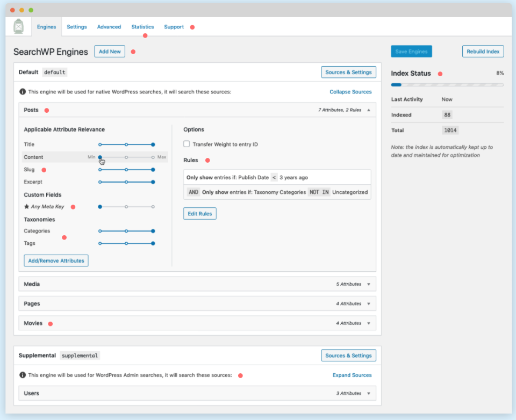
Task: Click the Expand Sources link
Action: click(x=352, y=375)
